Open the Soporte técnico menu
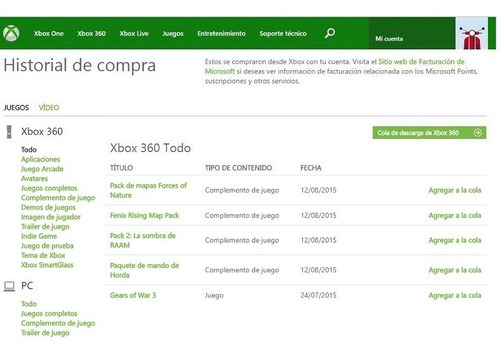Screen dimensions: 500x362 point(283,33)
